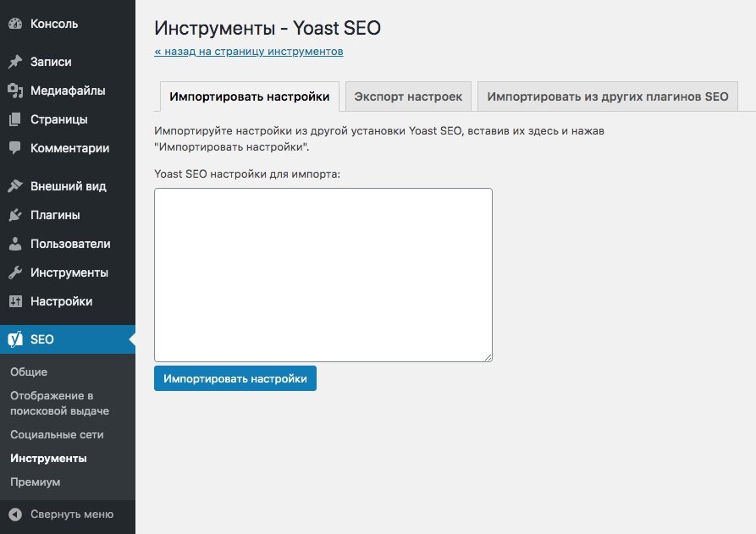Select Внешний вид in sidebar
The image size is (756, 534).
68,186
